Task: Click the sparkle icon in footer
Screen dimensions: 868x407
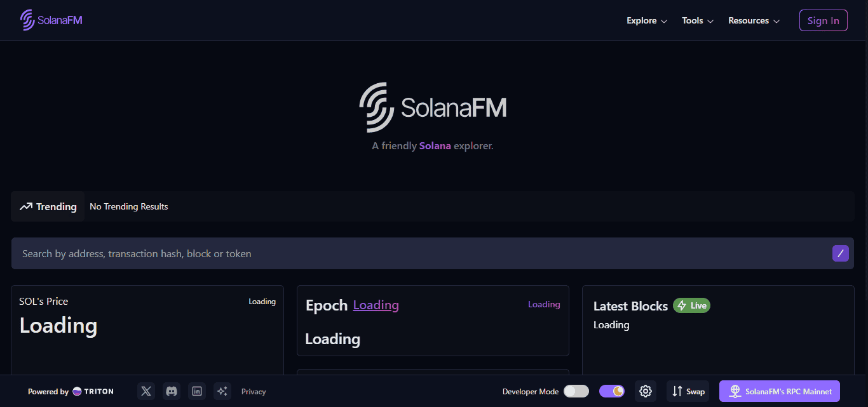Action: (222, 391)
